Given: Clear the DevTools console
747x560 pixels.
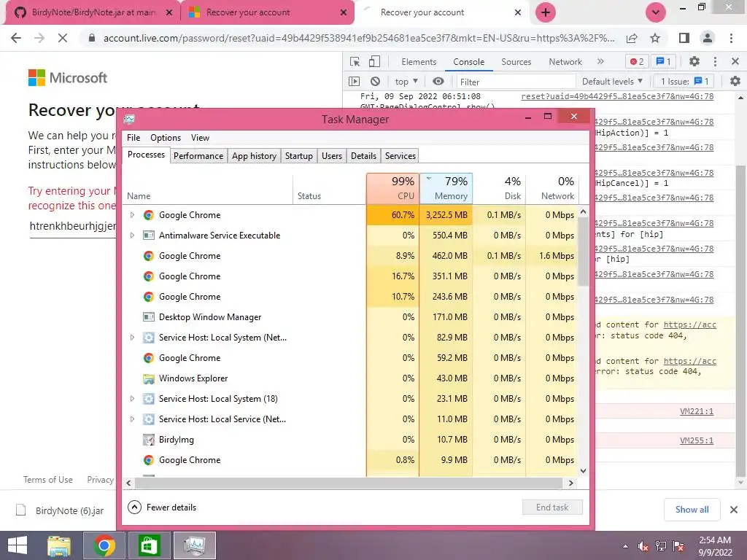Looking at the screenshot, I should point(376,82).
